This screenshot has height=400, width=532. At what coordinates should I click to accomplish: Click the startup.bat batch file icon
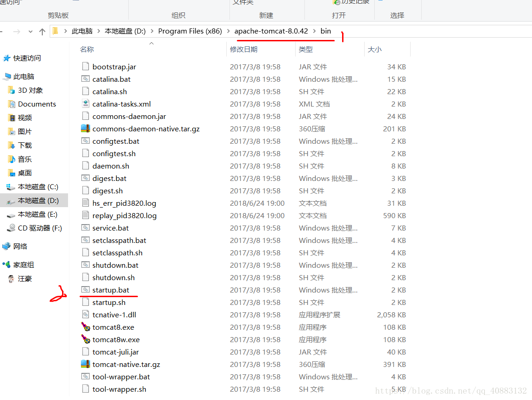[x=86, y=290]
